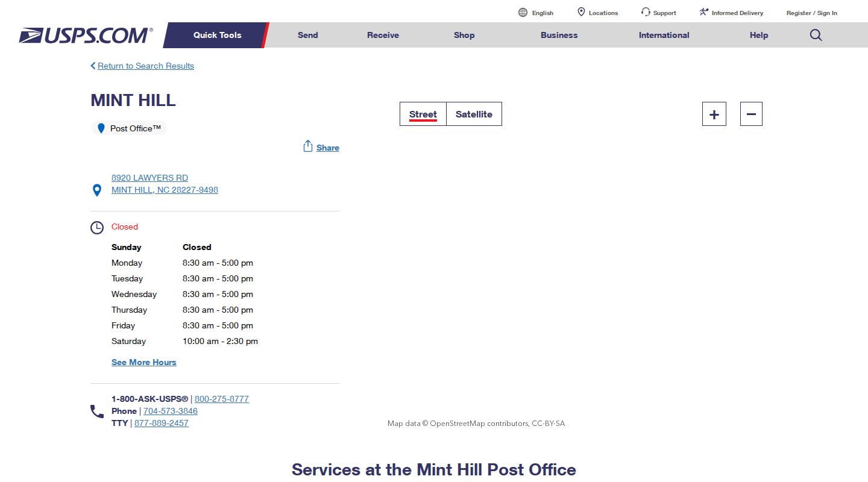Viewport: 868px width, 482px height.
Task: Click Register / Sign In link
Action: (x=812, y=13)
